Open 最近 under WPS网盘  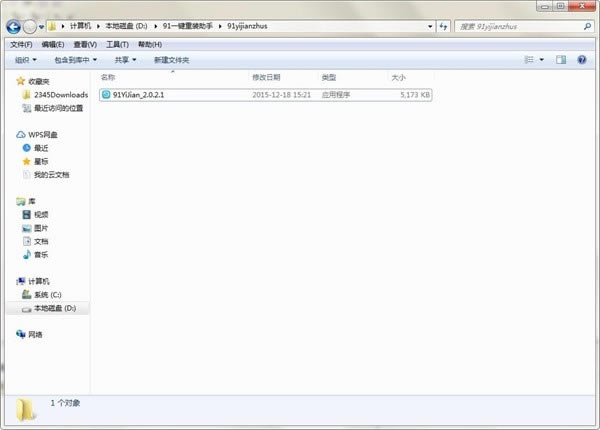(x=41, y=148)
